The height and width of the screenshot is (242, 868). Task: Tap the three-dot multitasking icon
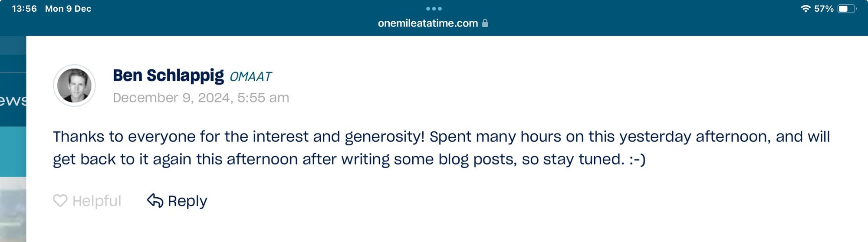[434, 9]
